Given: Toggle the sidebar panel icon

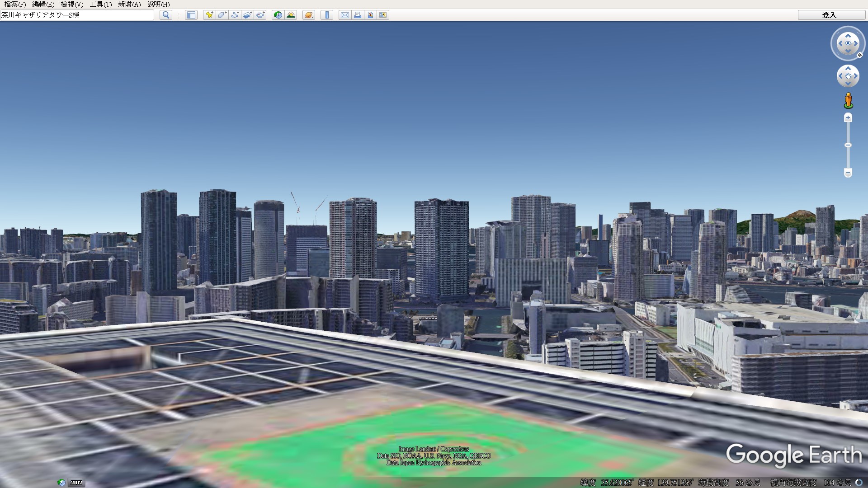Looking at the screenshot, I should [x=191, y=15].
